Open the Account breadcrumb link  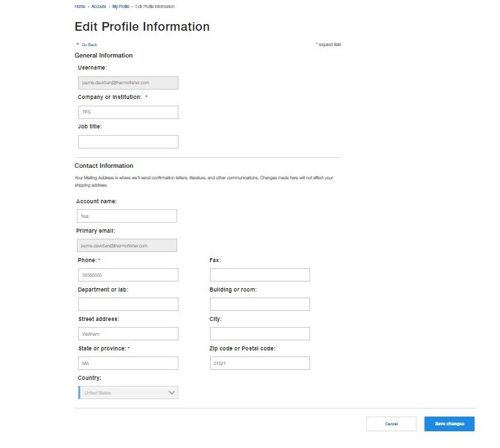98,7
